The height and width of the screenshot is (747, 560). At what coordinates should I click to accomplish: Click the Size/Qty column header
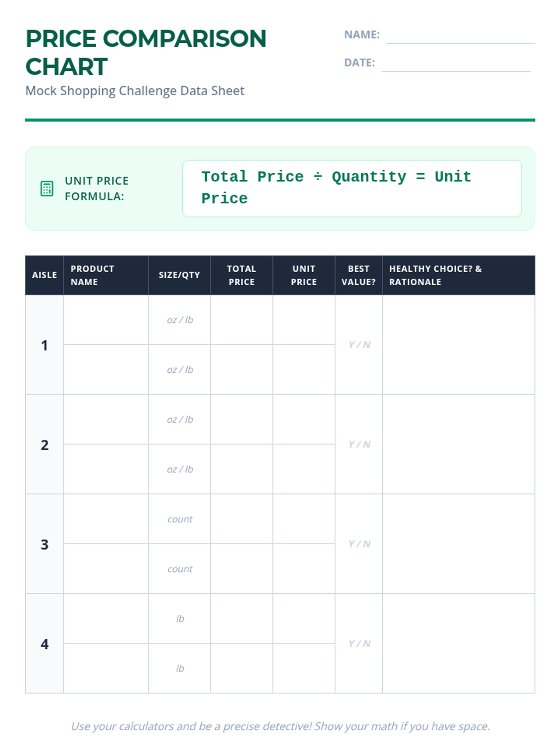pyautogui.click(x=179, y=275)
